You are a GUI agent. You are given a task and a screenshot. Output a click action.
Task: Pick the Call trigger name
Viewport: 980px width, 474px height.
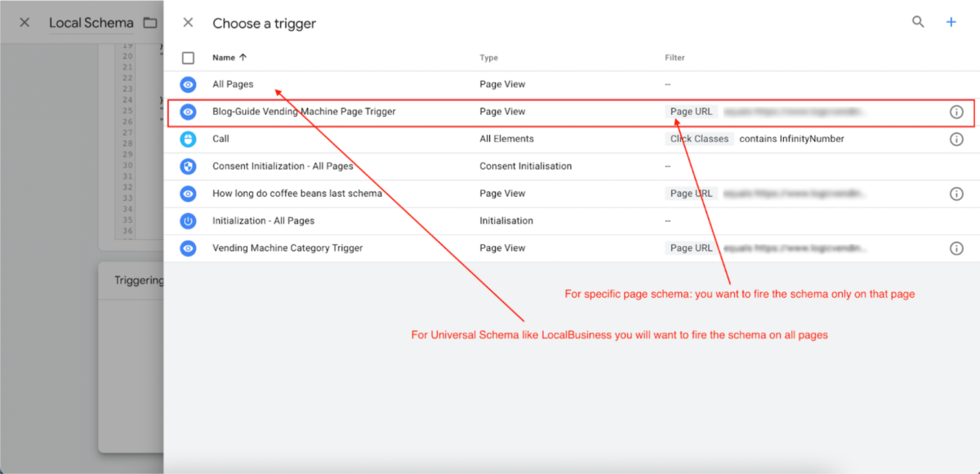click(220, 139)
